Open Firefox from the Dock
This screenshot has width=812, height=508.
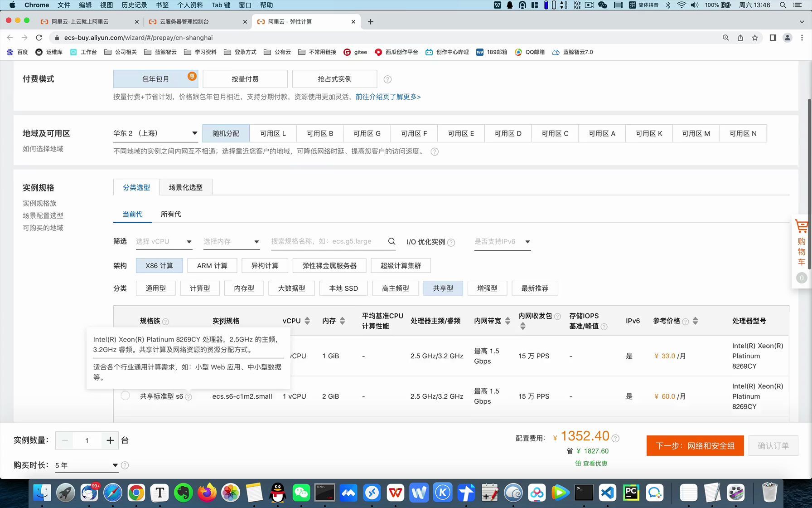click(207, 493)
